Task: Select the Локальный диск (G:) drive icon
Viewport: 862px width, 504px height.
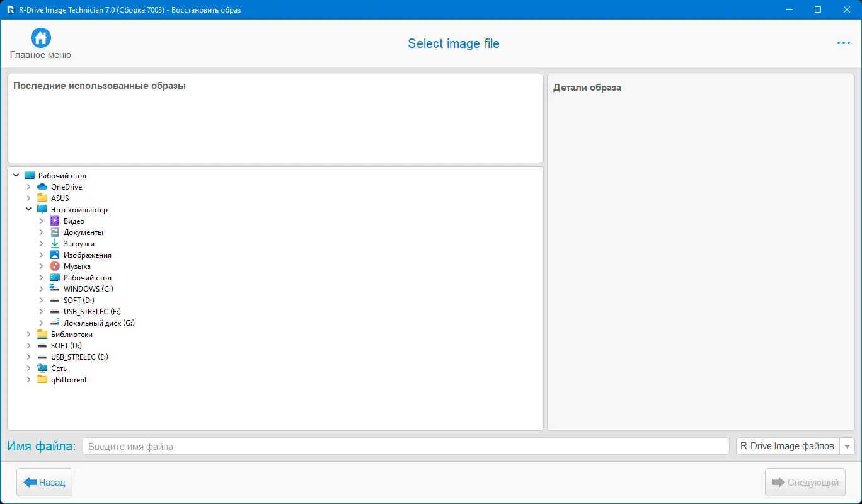Action: click(55, 323)
